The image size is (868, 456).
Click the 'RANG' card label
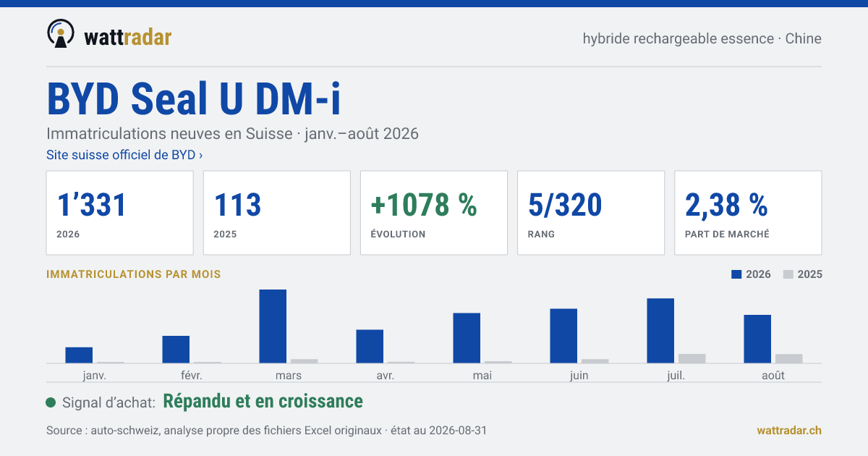pyautogui.click(x=541, y=235)
